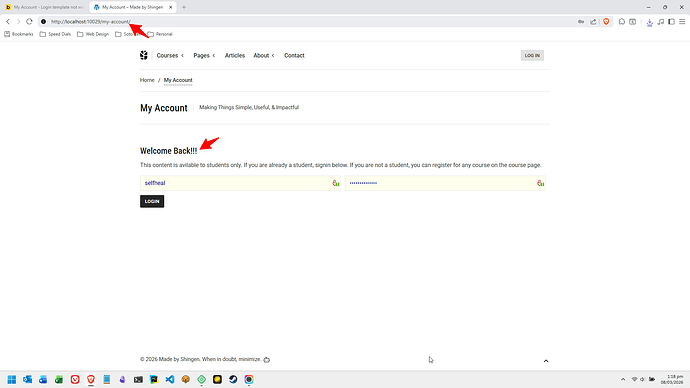Open saved passwords key icon

coord(581,22)
